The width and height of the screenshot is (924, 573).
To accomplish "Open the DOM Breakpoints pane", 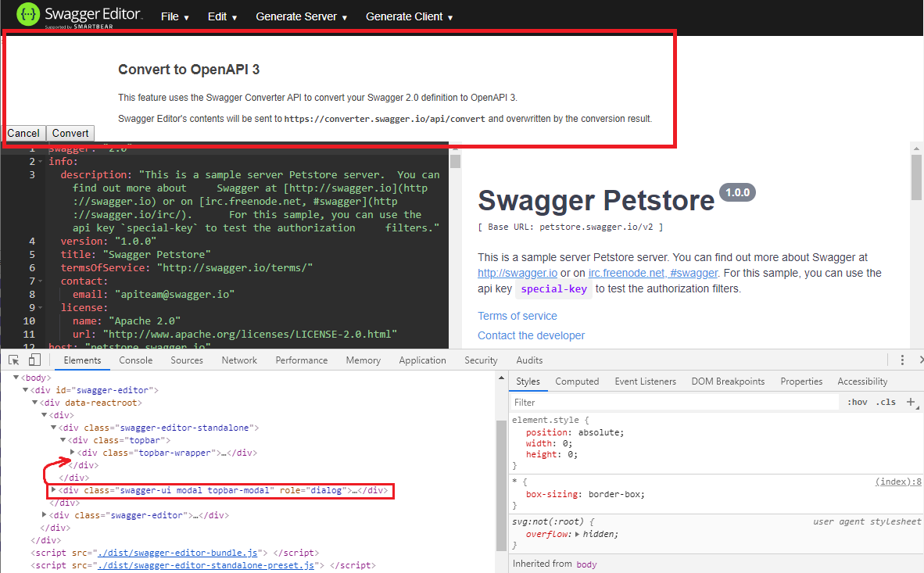I will pos(728,381).
